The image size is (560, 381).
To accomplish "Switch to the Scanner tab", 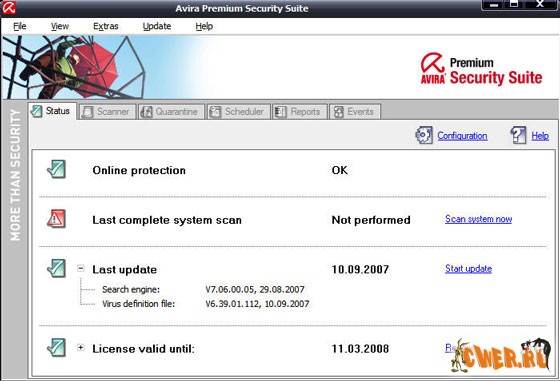I will click(107, 112).
